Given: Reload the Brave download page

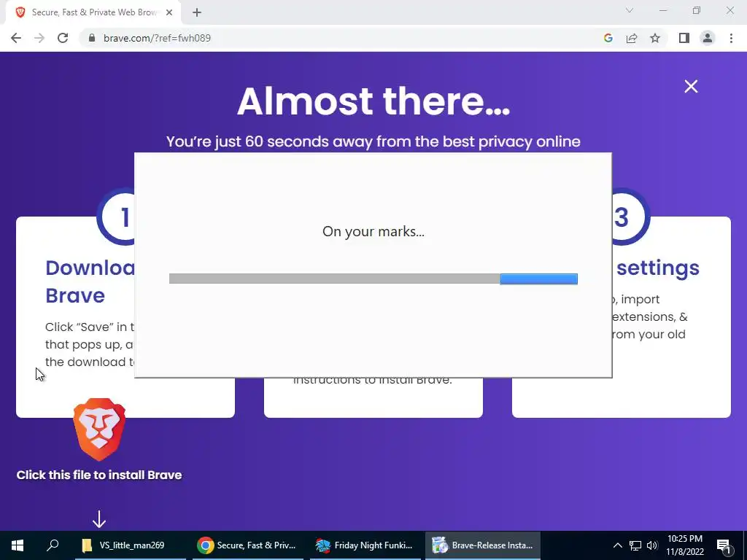Looking at the screenshot, I should click(x=63, y=38).
